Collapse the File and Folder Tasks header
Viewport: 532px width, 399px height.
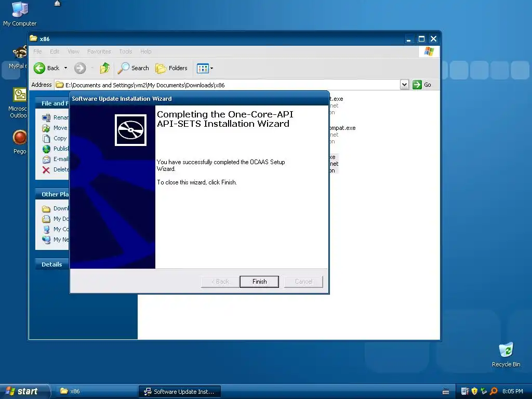(x=52, y=103)
